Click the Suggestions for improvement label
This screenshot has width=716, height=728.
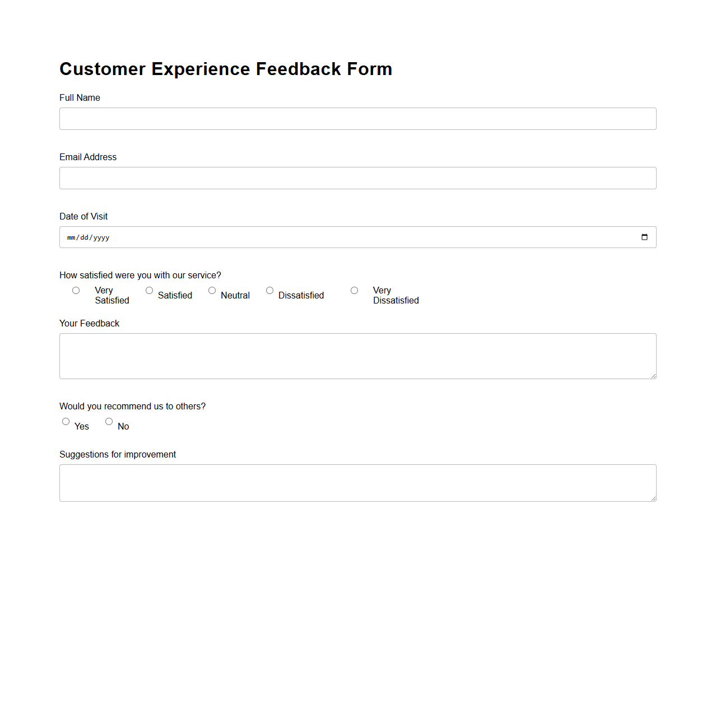click(118, 454)
